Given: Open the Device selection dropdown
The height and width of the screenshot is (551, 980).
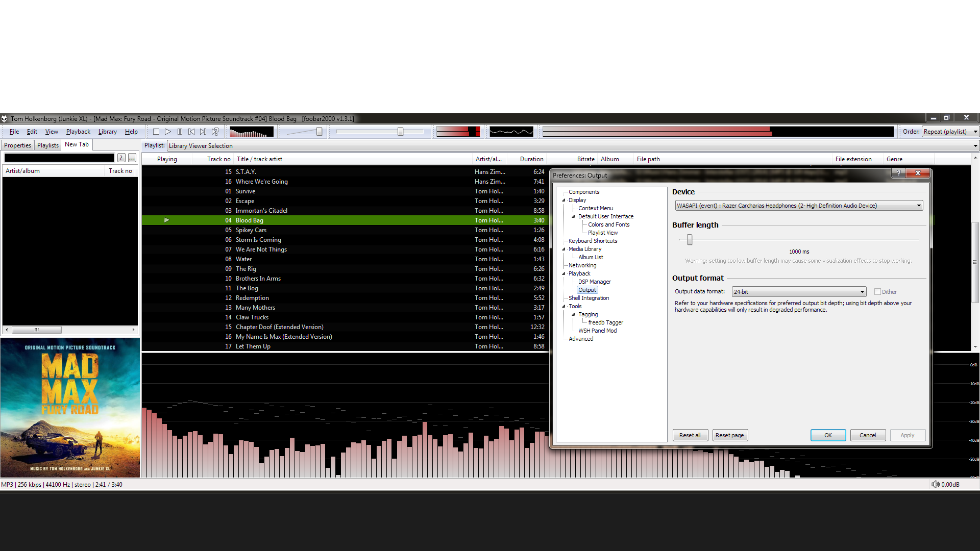Looking at the screenshot, I should 799,206.
